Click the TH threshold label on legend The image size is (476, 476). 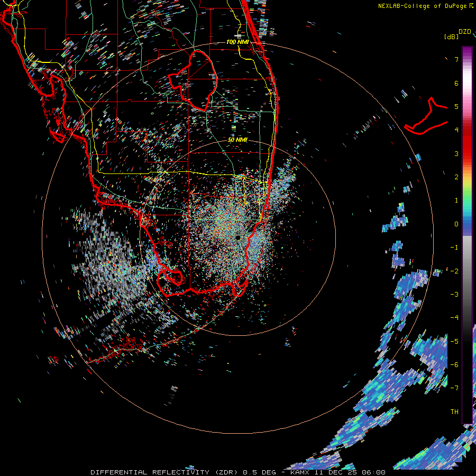(x=454, y=411)
